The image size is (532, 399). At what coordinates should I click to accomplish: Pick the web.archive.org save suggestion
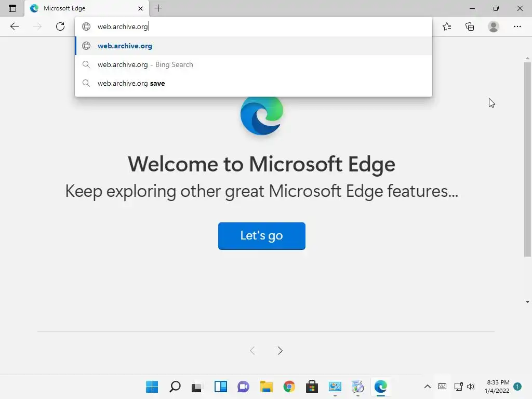(254, 83)
